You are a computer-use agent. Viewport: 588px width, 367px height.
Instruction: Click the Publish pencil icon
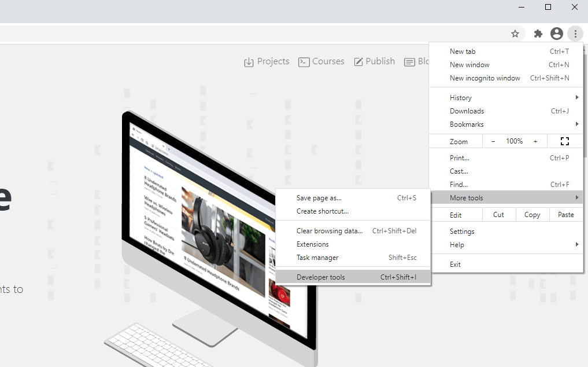pos(358,61)
